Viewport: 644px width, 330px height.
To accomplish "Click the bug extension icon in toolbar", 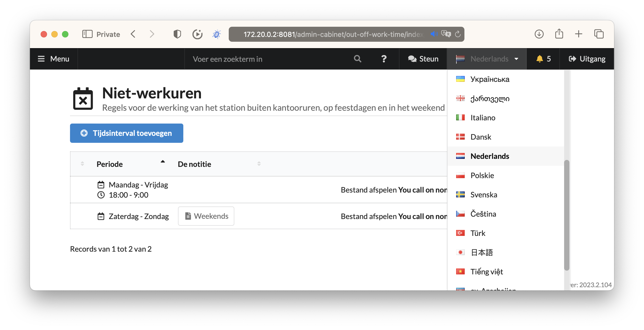I will (x=217, y=34).
